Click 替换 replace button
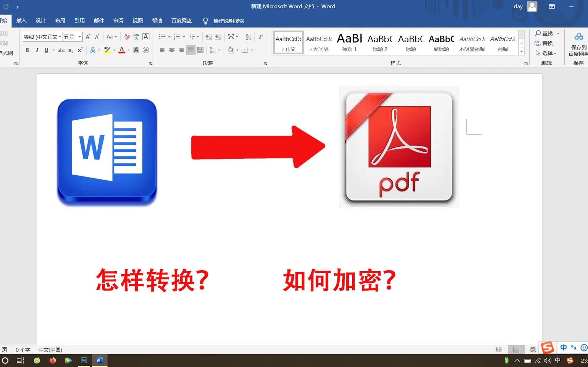Viewport: 588px width, 367px height. pyautogui.click(x=544, y=43)
